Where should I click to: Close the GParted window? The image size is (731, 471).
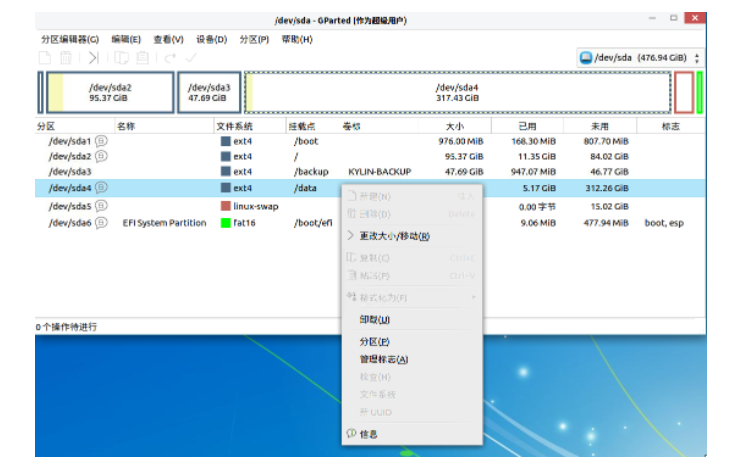695,18
